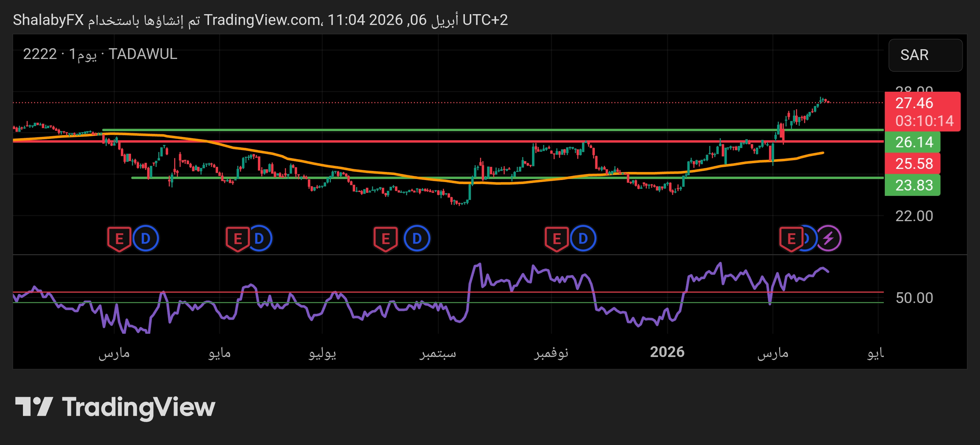The height and width of the screenshot is (445, 980).
Task: Click the first dividend D marker near مارس
Action: 146,239
